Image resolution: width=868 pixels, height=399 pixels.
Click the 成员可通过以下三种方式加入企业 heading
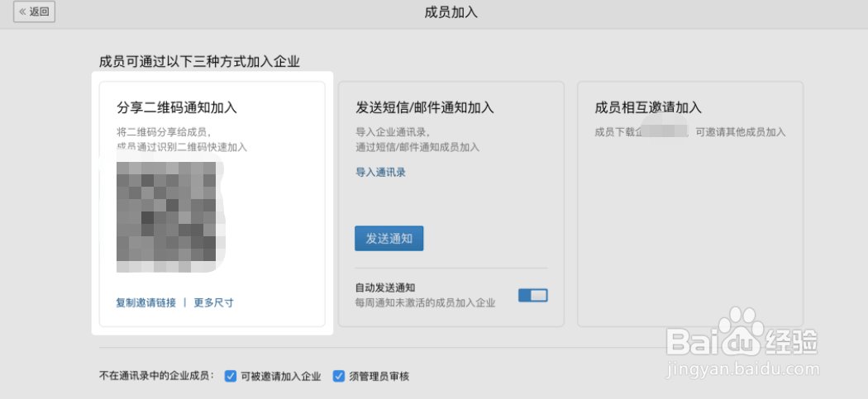click(199, 61)
